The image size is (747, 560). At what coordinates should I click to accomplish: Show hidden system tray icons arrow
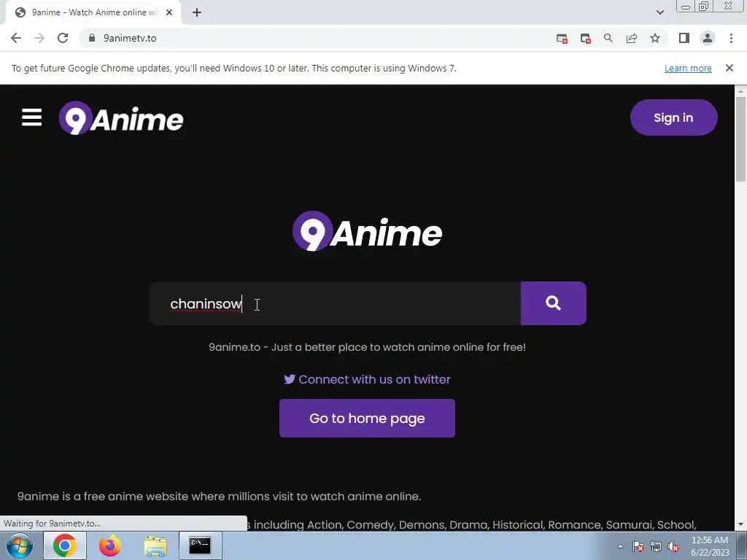click(x=620, y=546)
